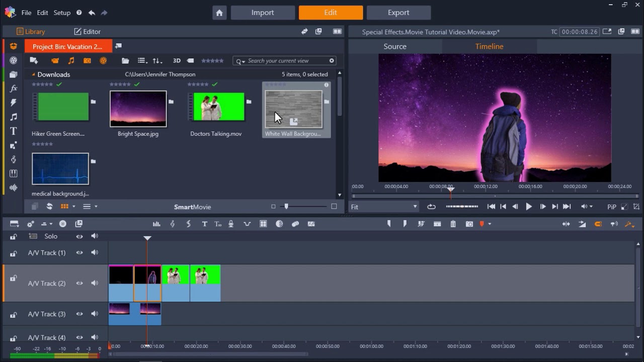Image resolution: width=644 pixels, height=362 pixels.
Task: Toggle lock on A/V Track (2)
Action: [x=14, y=278]
